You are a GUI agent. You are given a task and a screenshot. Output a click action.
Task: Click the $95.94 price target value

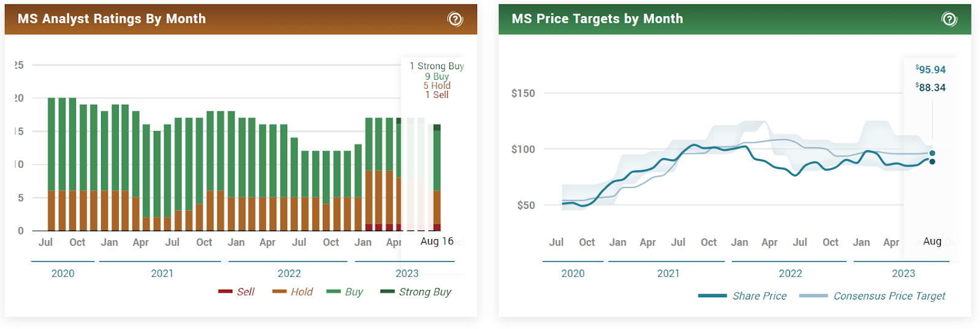click(930, 69)
